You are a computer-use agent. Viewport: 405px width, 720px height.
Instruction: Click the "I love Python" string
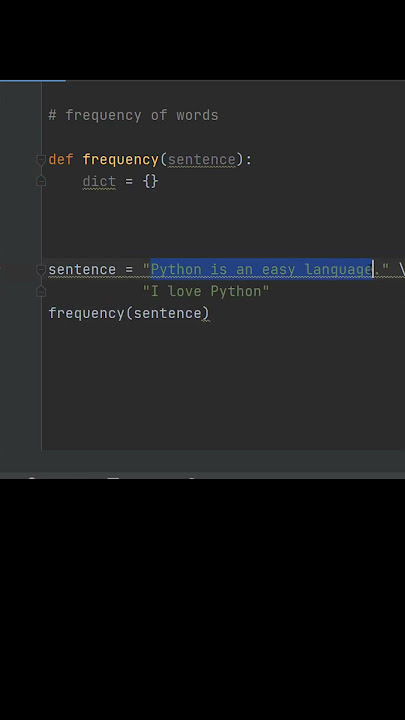coord(206,291)
